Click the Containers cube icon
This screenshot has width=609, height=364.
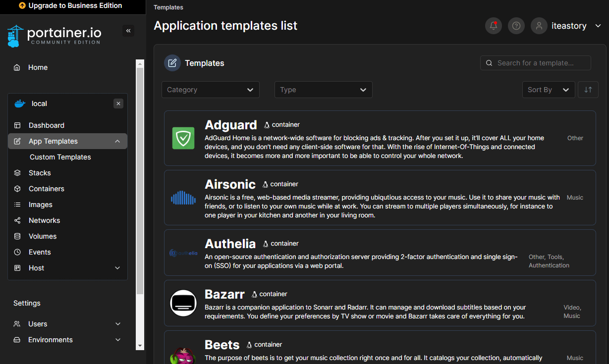17,189
